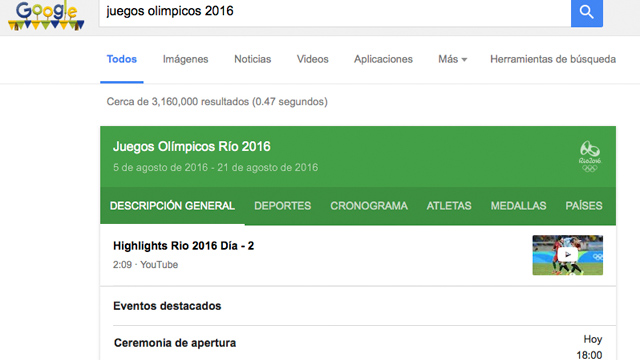Click the Google doodle logo
This screenshot has height=360, width=640.
tap(46, 15)
